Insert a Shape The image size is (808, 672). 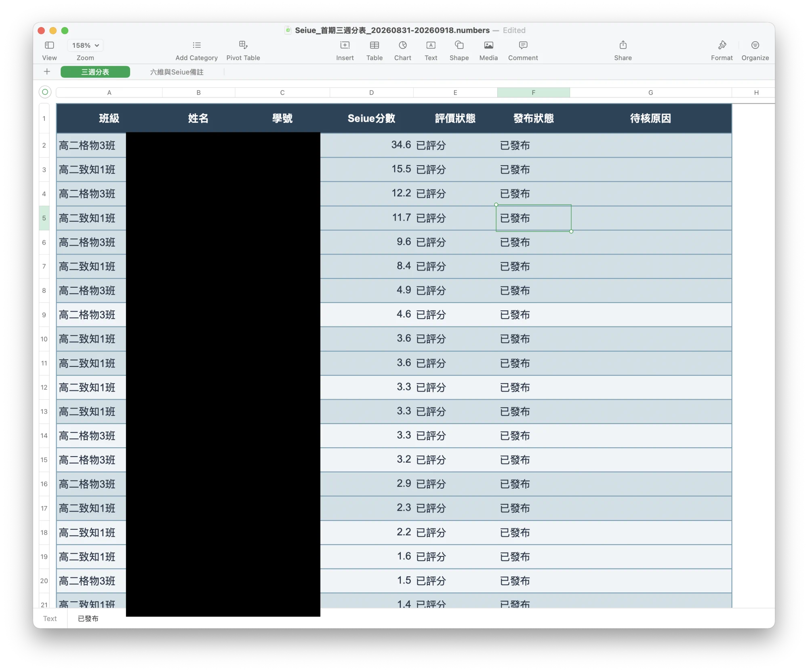pyautogui.click(x=459, y=45)
